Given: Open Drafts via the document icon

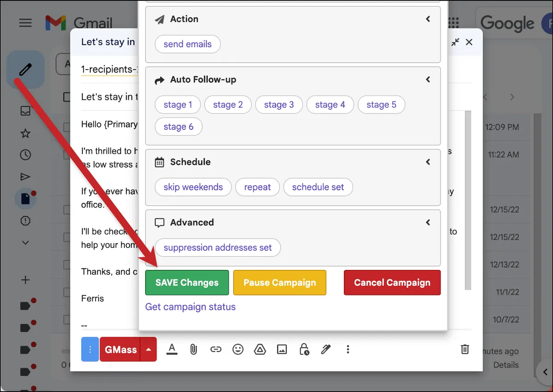Looking at the screenshot, I should click(x=25, y=199).
